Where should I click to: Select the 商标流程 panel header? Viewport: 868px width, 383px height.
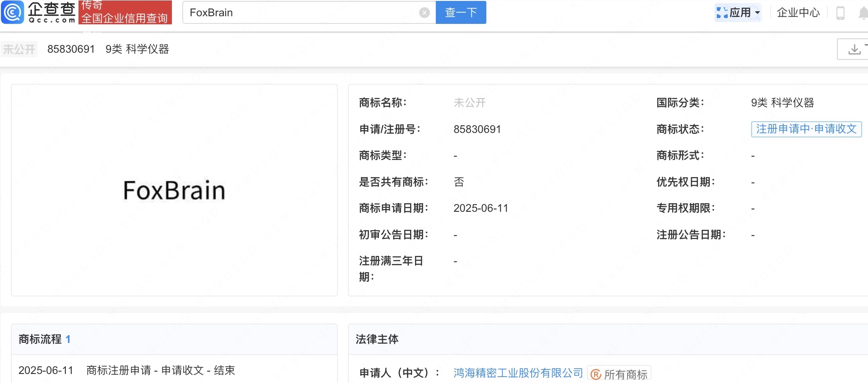[x=40, y=339]
